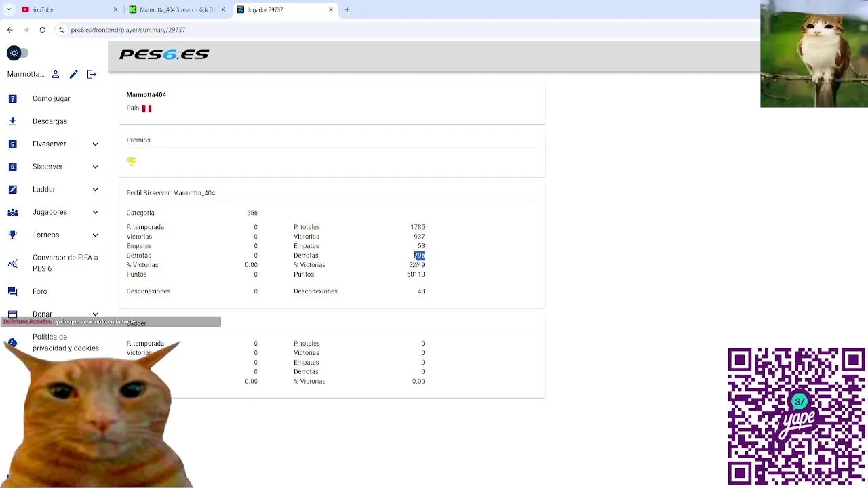Image resolution: width=868 pixels, height=488 pixels.
Task: Click the Perfil Sixserver: Marmotta_404 heading
Action: pos(171,193)
